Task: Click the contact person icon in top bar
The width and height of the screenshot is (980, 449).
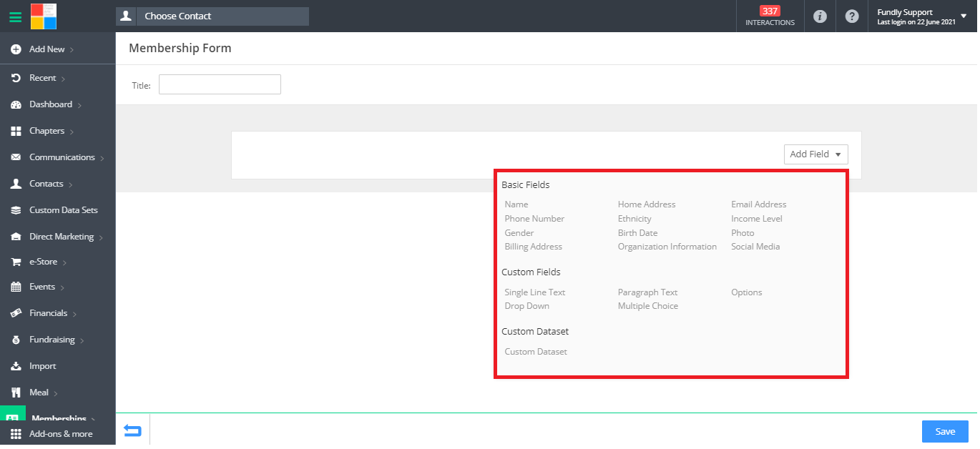Action: point(126,16)
